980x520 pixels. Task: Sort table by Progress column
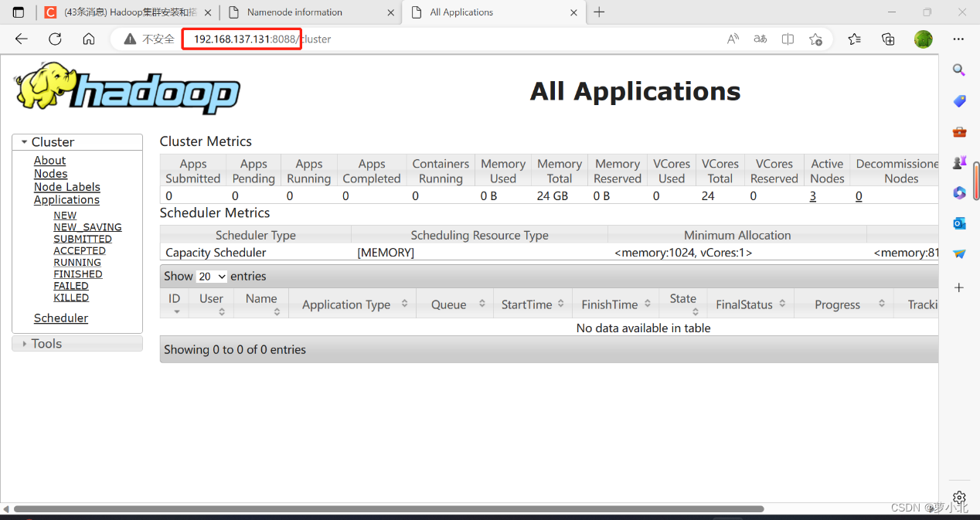click(x=843, y=304)
